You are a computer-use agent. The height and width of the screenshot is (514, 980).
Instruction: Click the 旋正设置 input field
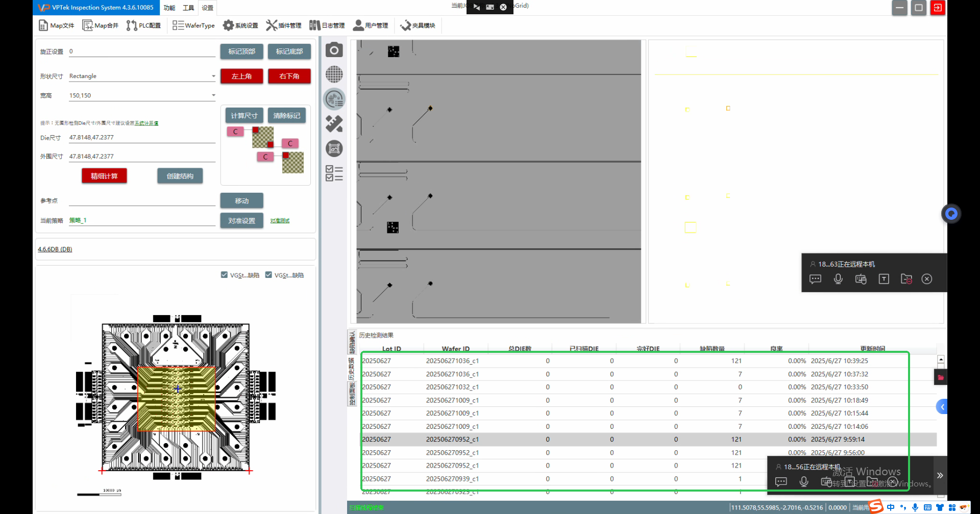tap(142, 52)
